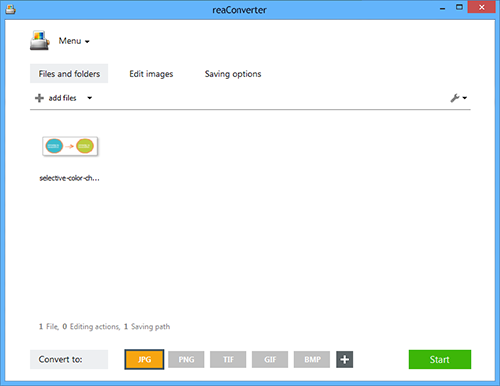This screenshot has width=500, height=386.
Task: Maximize the reaConverter window
Action: [459, 7]
